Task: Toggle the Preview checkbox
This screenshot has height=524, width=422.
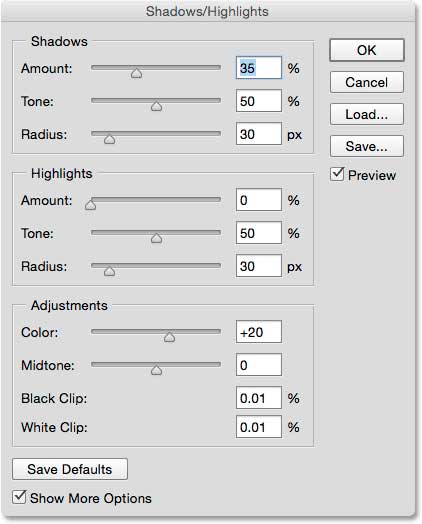Action: (x=337, y=174)
